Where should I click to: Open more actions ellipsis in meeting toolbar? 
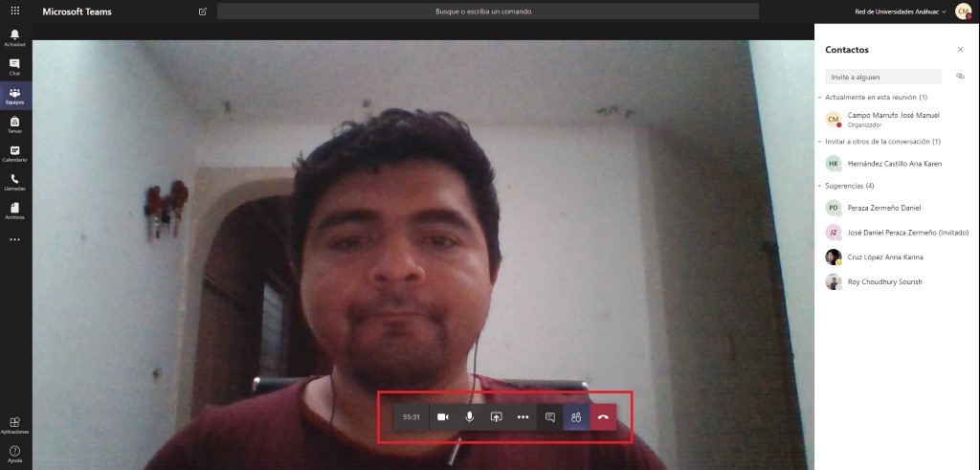(523, 417)
